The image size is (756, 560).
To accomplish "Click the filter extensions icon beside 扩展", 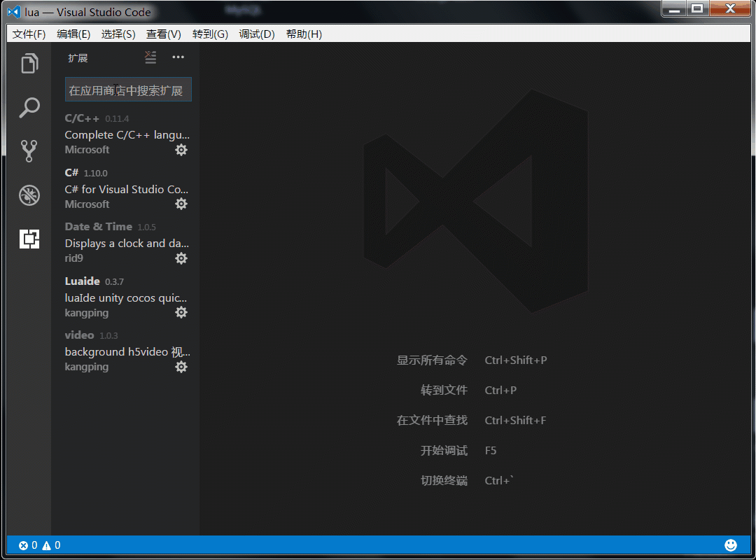I will pos(150,57).
